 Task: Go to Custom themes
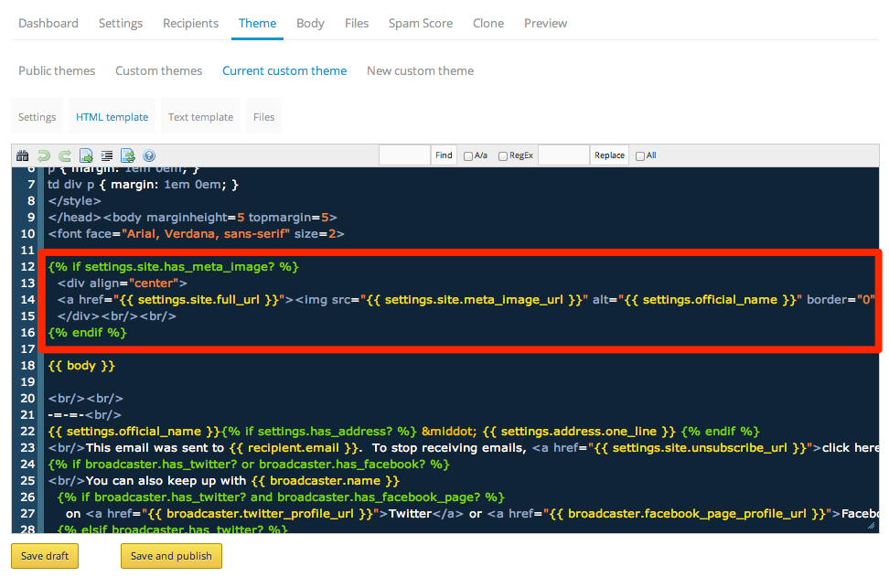point(159,71)
